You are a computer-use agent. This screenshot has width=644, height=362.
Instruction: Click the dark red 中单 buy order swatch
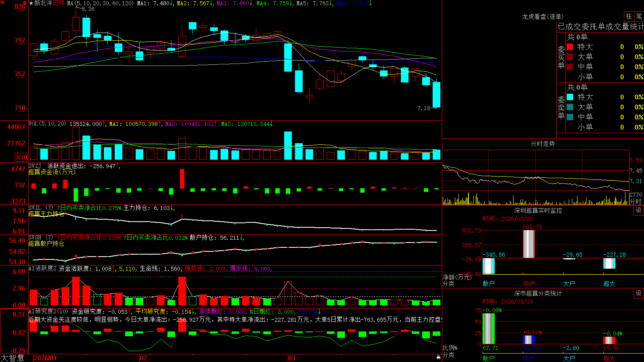click(x=570, y=67)
